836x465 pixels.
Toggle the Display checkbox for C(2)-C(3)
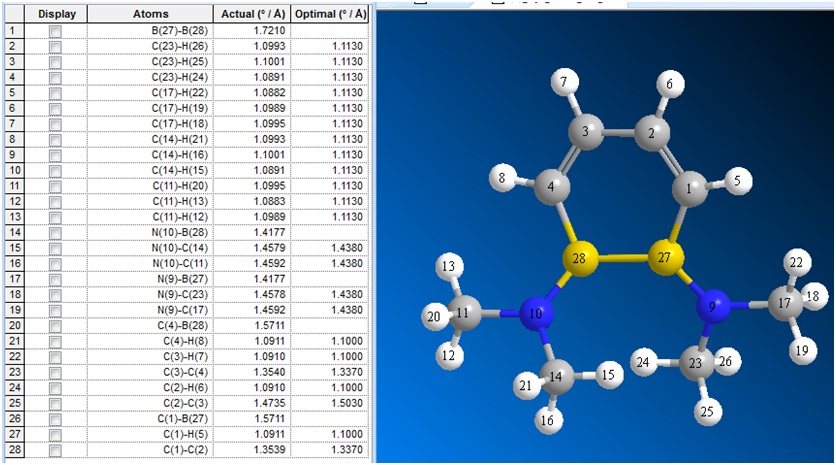point(55,404)
